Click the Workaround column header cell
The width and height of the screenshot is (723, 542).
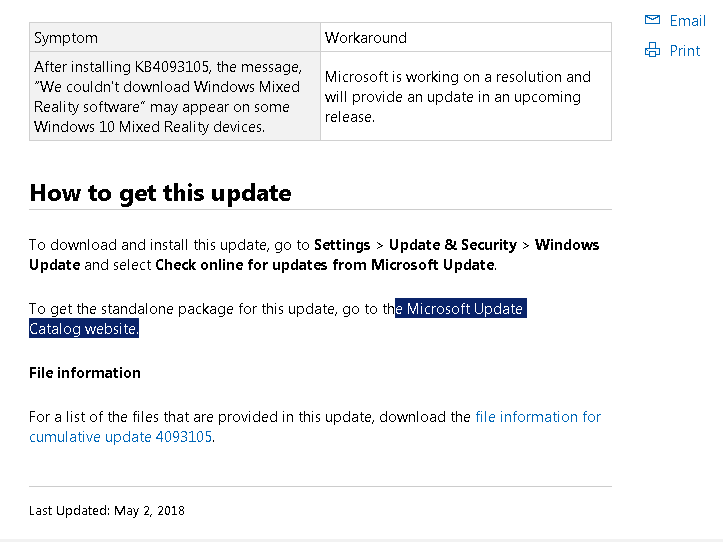pos(466,37)
